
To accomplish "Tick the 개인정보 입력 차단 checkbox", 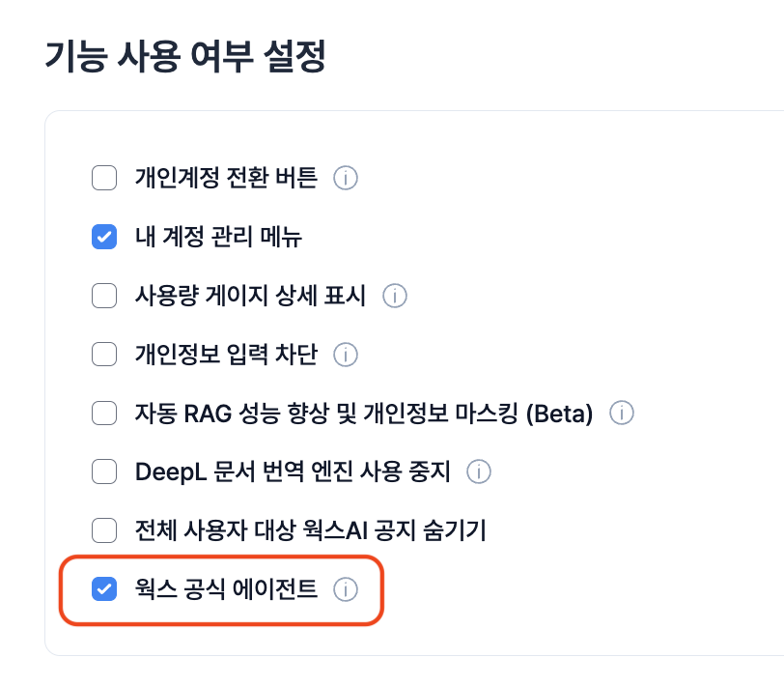I will pyautogui.click(x=104, y=355).
